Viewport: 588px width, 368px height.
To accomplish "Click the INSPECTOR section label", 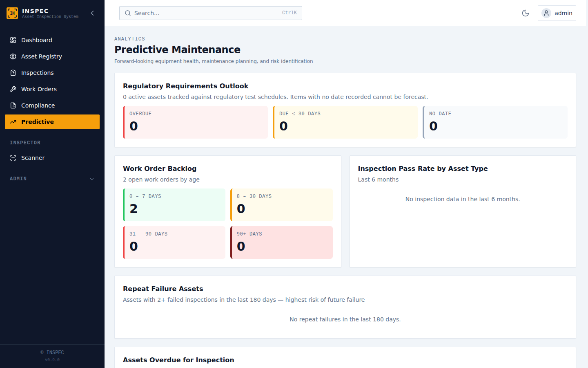I will point(25,143).
